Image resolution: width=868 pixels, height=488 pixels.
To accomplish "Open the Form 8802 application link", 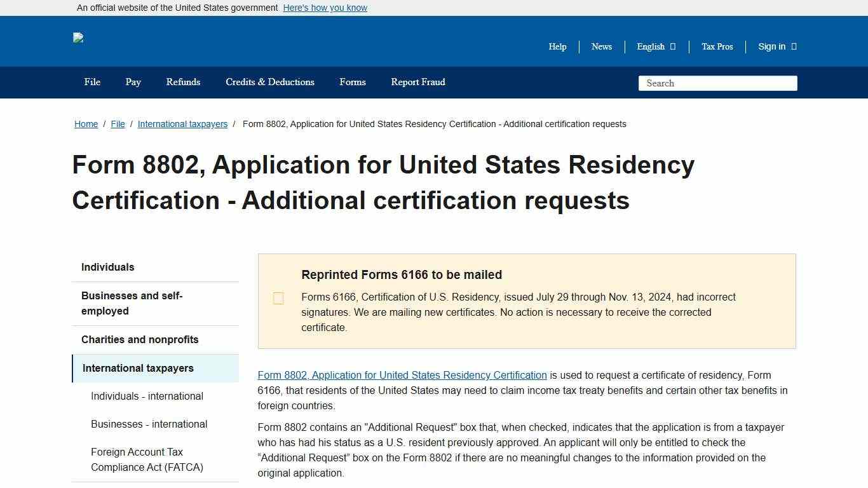I will pyautogui.click(x=402, y=375).
